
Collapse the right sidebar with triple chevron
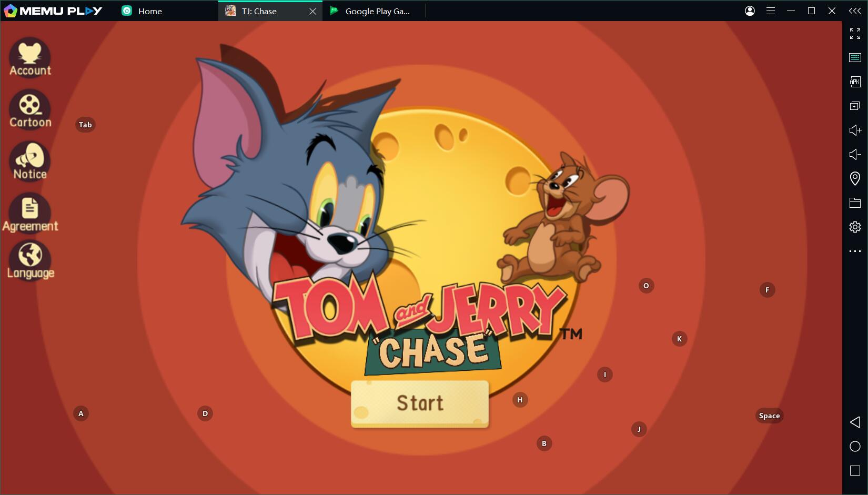tap(855, 11)
